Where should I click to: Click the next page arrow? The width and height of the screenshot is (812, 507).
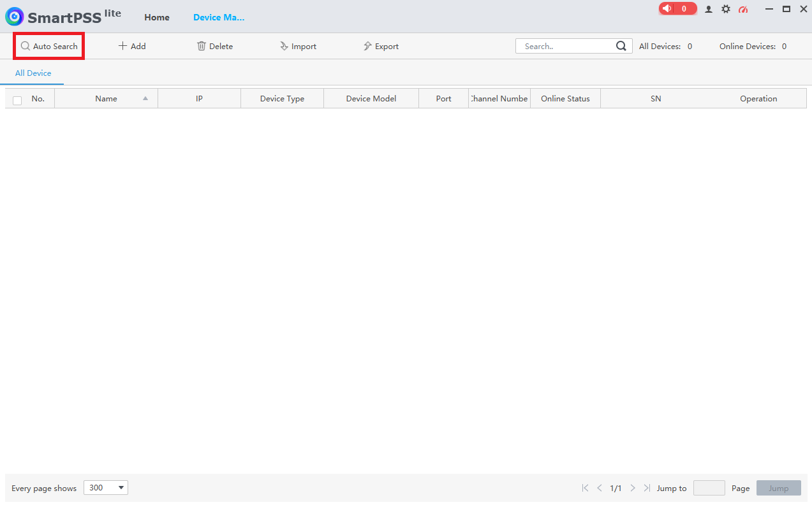tap(633, 488)
